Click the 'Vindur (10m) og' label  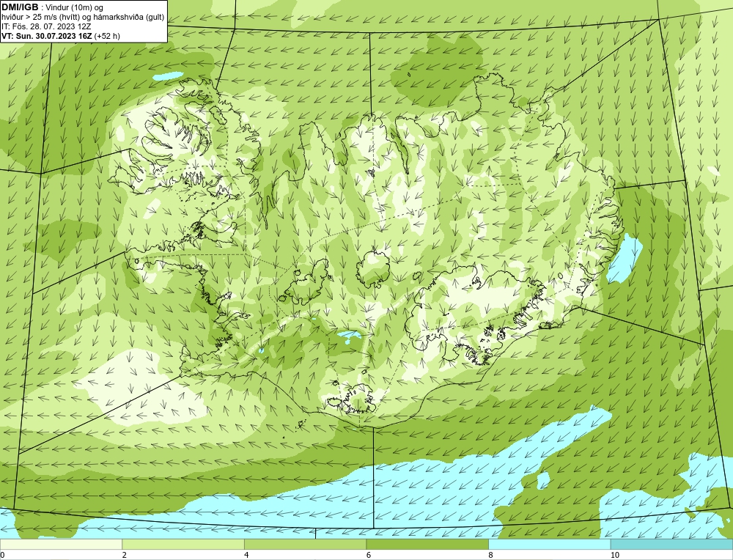(75, 8)
